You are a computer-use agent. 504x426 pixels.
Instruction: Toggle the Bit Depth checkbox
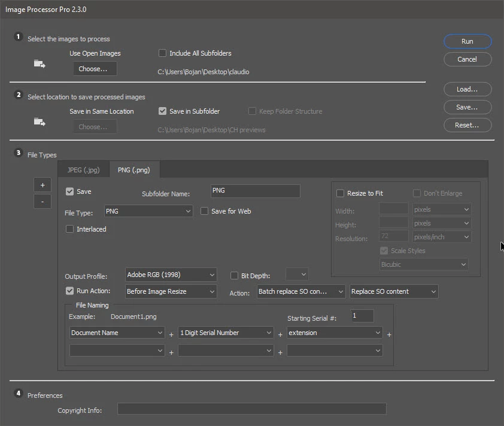pyautogui.click(x=234, y=276)
